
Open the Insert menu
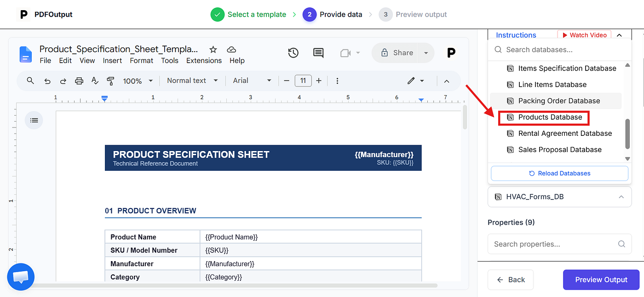tap(112, 60)
